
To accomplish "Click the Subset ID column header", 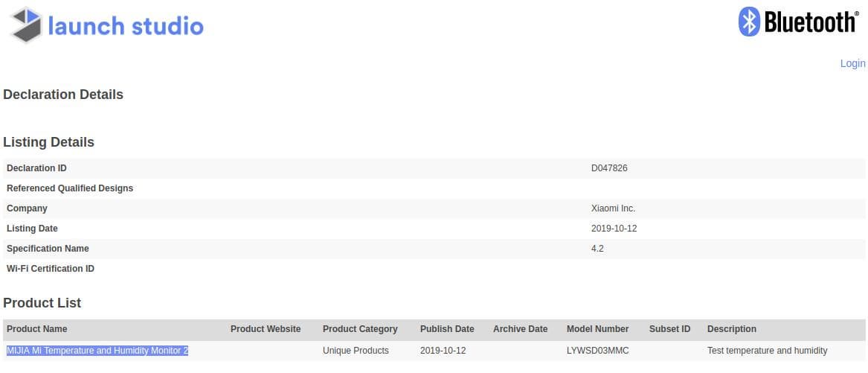I will pyautogui.click(x=669, y=329).
